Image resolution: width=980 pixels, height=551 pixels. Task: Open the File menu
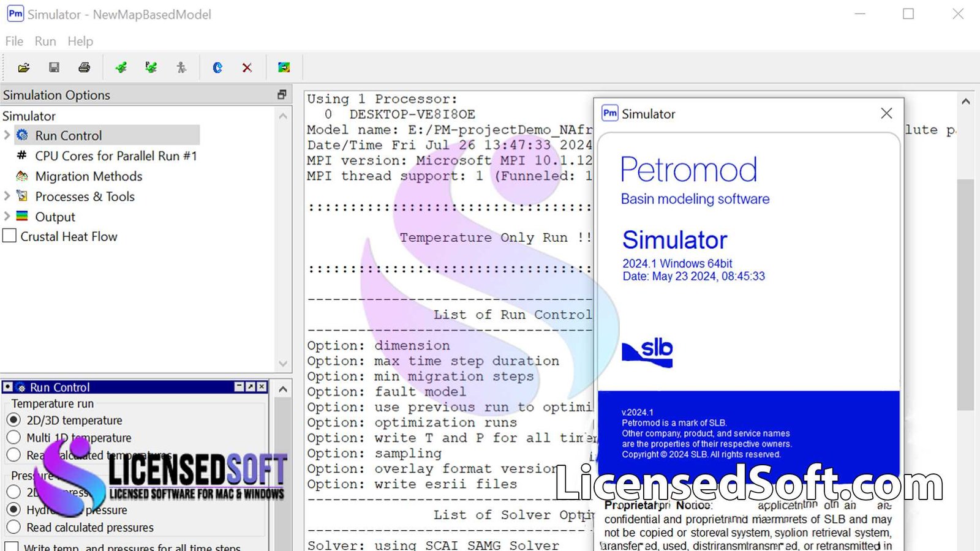14,41
